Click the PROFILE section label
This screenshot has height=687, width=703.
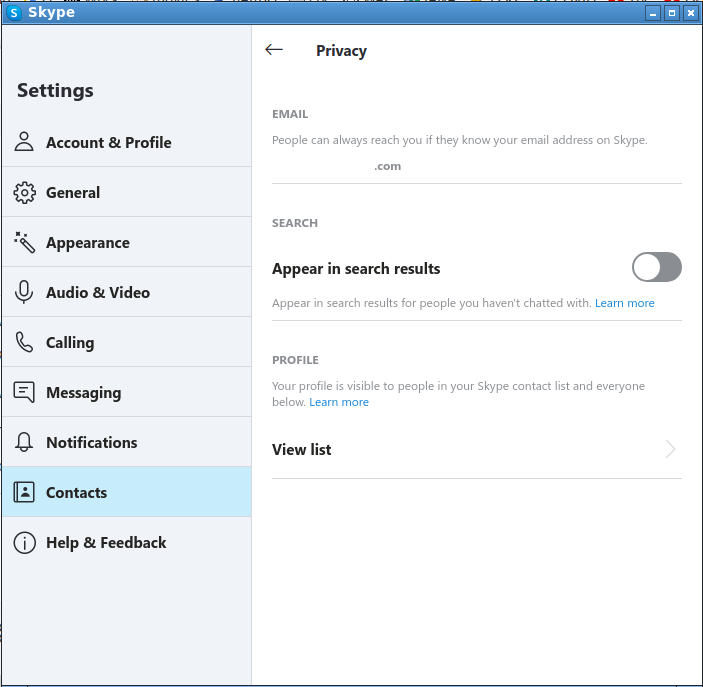click(x=295, y=360)
